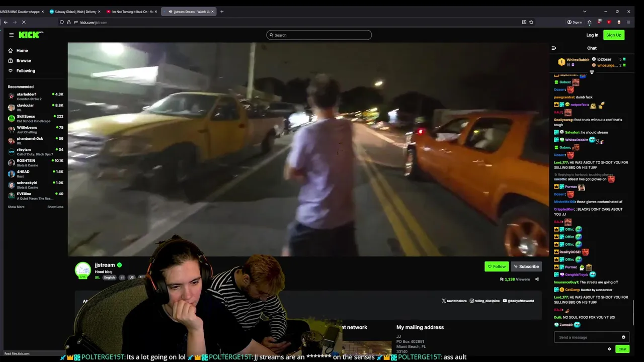The height and width of the screenshot is (362, 644).
Task: Open rolling_discipline Instagram link
Action: point(484,301)
